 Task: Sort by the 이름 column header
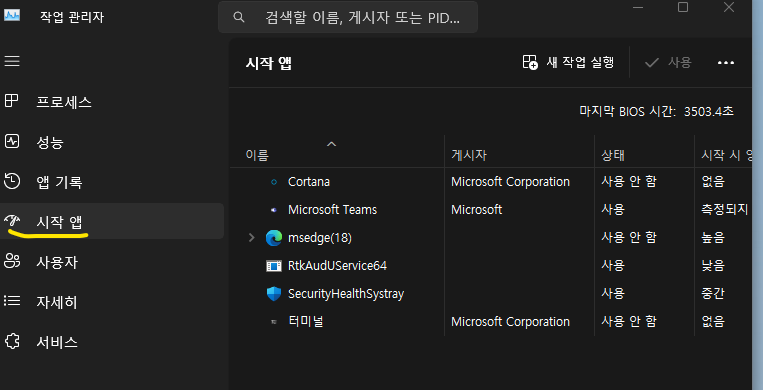coord(337,151)
